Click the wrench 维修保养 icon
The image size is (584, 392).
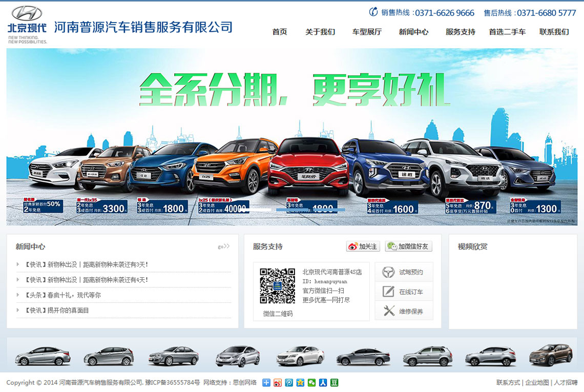pos(388,311)
